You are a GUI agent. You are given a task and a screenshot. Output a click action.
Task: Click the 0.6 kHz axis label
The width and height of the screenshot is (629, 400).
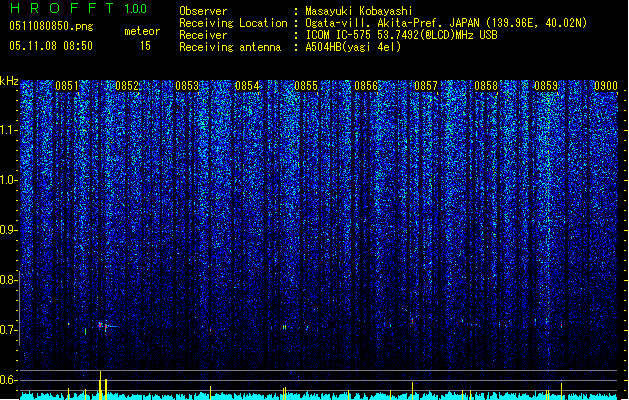click(x=9, y=380)
